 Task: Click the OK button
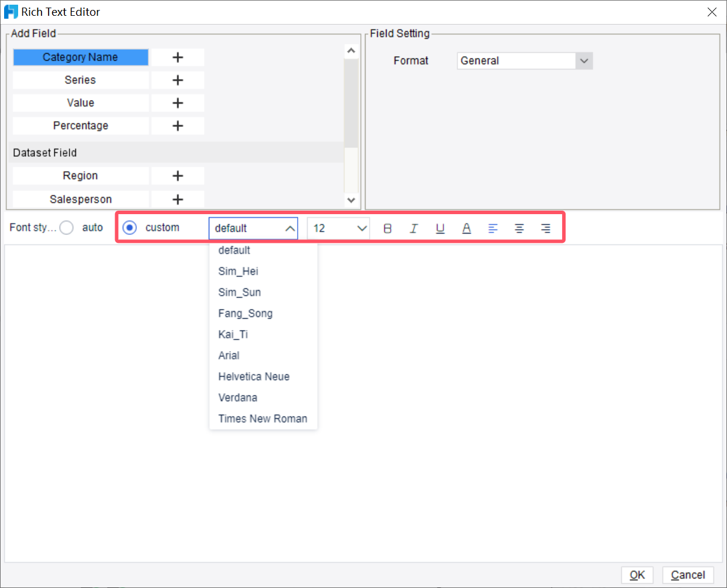637,575
